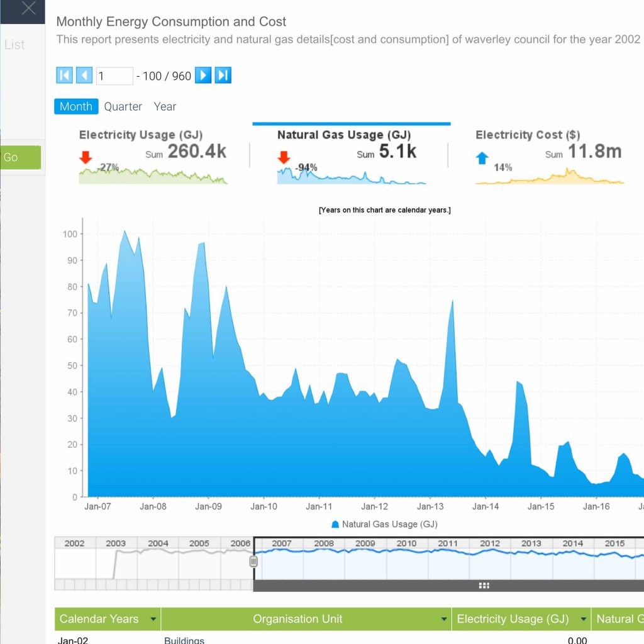Jump to the last page of 960 records

pyautogui.click(x=223, y=75)
